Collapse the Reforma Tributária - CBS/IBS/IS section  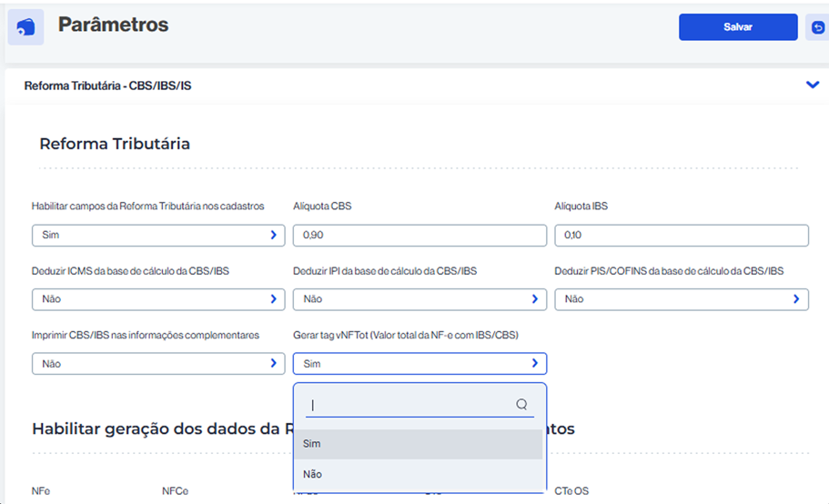(x=812, y=85)
